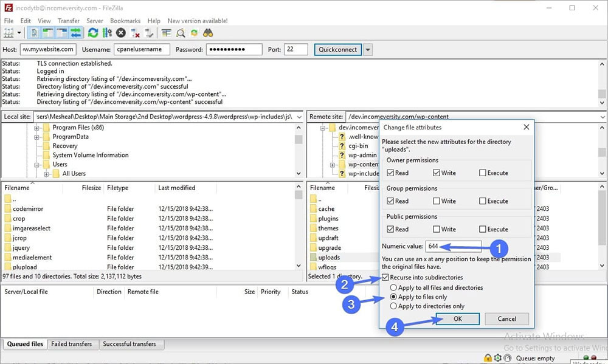Click the message log vertical scrollbar

[x=602, y=83]
